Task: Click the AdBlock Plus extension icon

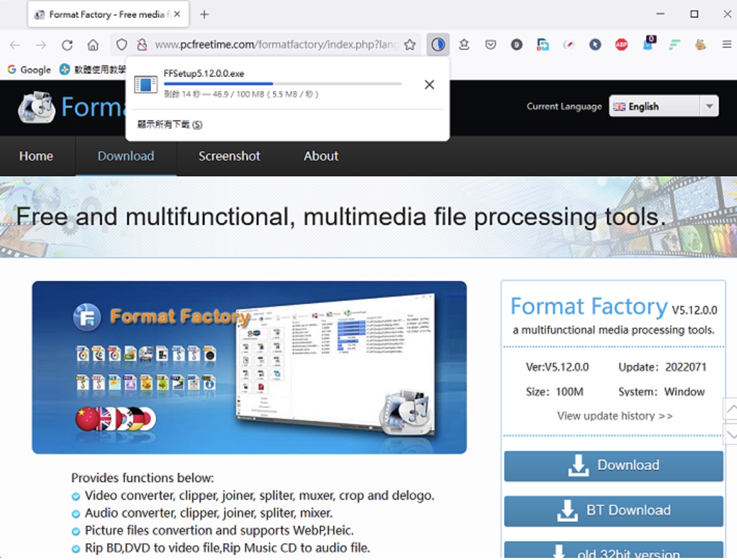Action: pyautogui.click(x=621, y=45)
